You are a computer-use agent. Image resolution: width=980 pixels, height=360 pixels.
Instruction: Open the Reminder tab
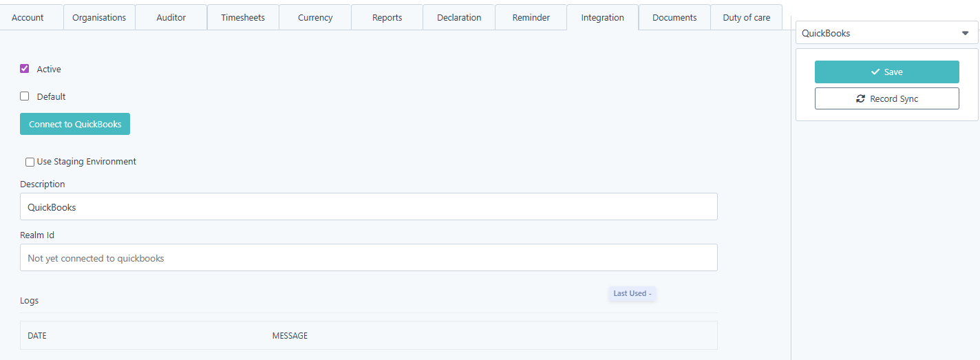(x=531, y=17)
